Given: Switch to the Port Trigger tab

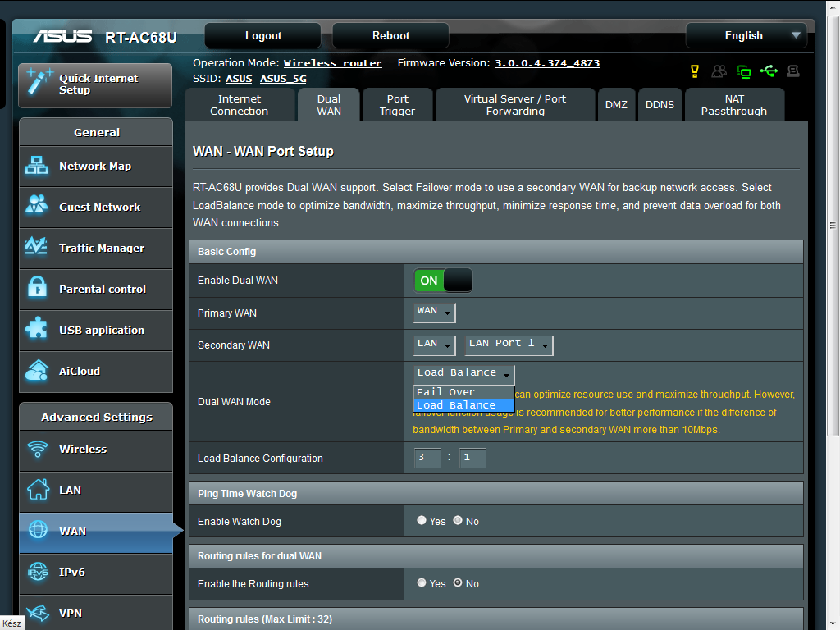Looking at the screenshot, I should [398, 105].
